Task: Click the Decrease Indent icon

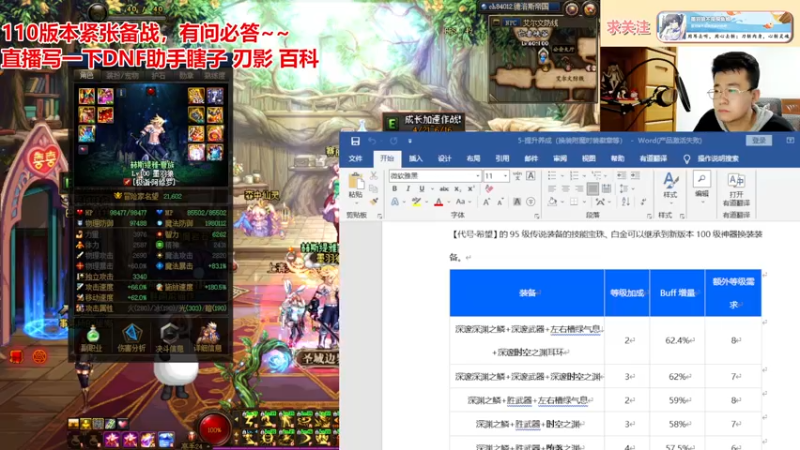Action: 621,176
